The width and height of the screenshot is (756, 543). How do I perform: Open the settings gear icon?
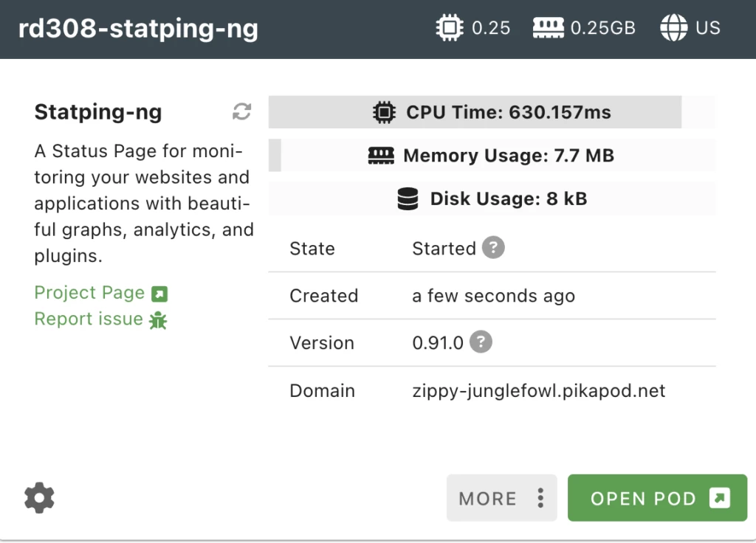click(39, 499)
